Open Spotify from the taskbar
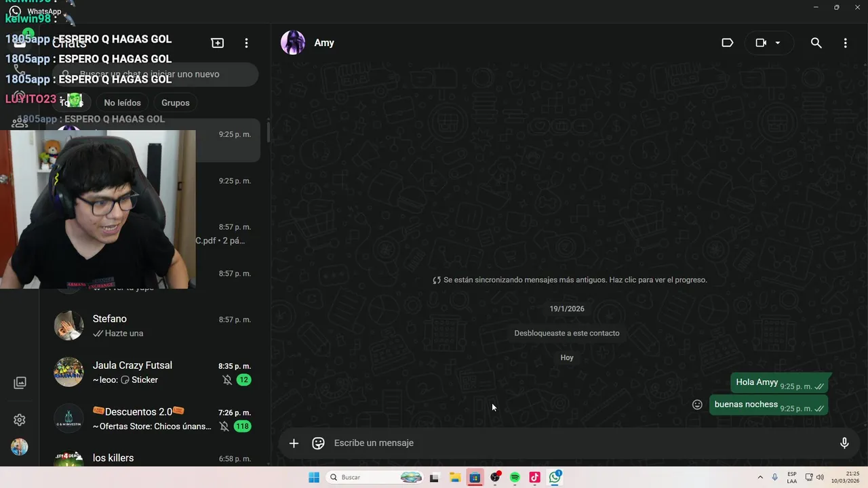 (515, 478)
